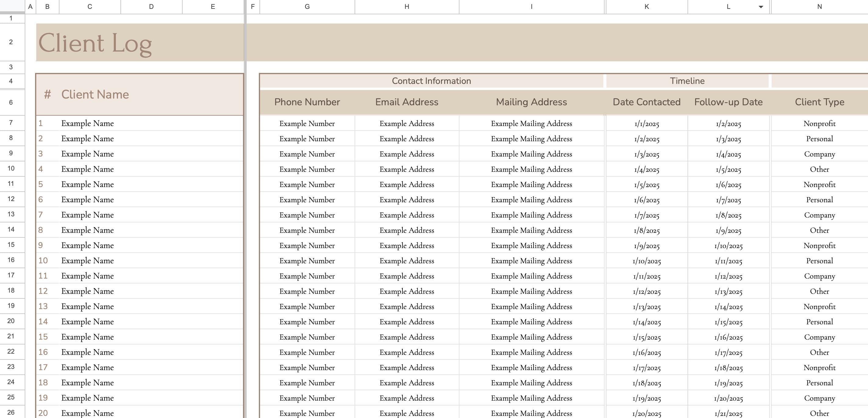This screenshot has height=418, width=868.
Task: Open the column L dropdown arrow
Action: (760, 7)
